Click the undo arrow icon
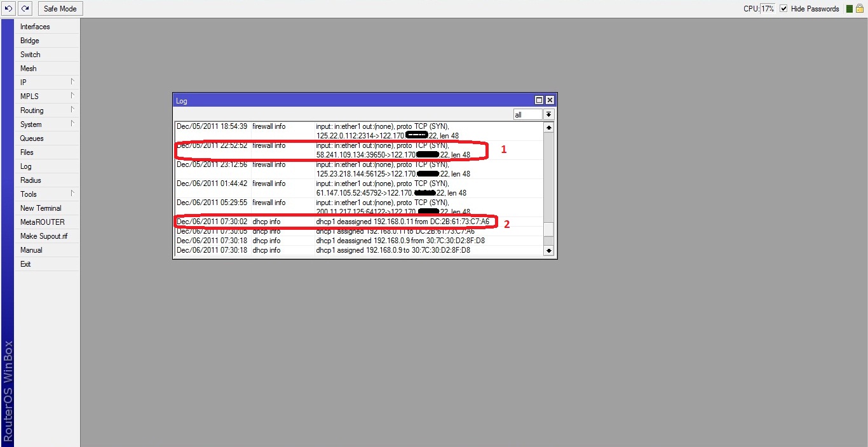Viewport: 868px width, 447px height. tap(7, 8)
